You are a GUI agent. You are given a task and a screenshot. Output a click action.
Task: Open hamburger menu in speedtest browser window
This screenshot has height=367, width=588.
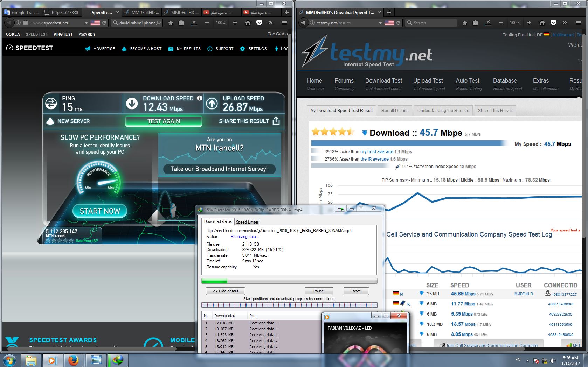284,23
